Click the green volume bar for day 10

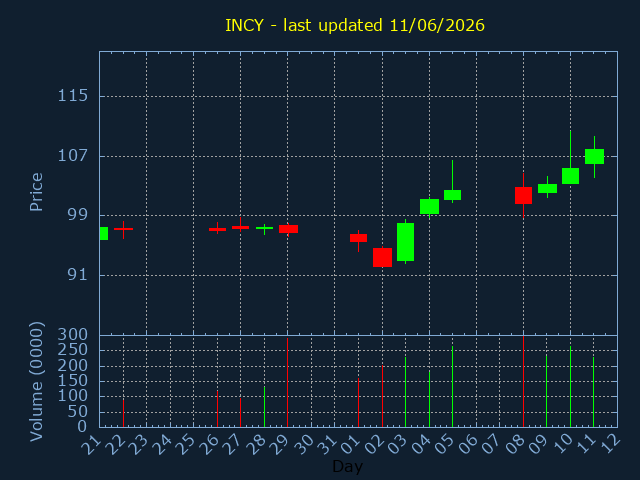pos(570,387)
